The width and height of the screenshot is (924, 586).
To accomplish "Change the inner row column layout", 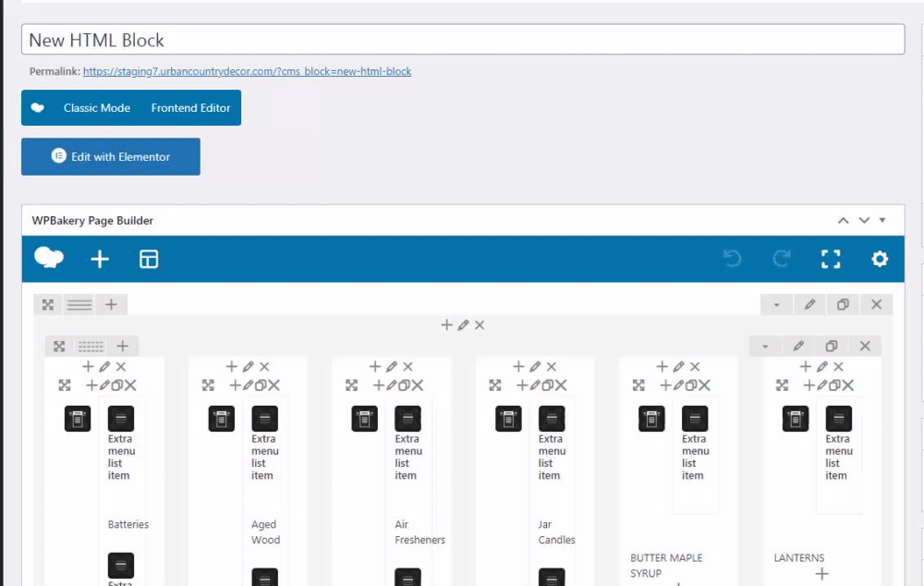I will click(x=91, y=346).
